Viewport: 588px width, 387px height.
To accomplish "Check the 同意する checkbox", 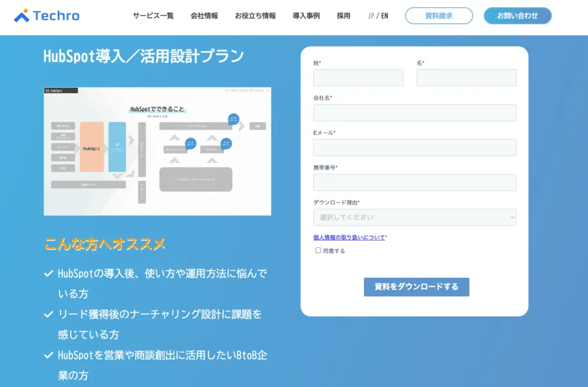I will click(x=318, y=250).
